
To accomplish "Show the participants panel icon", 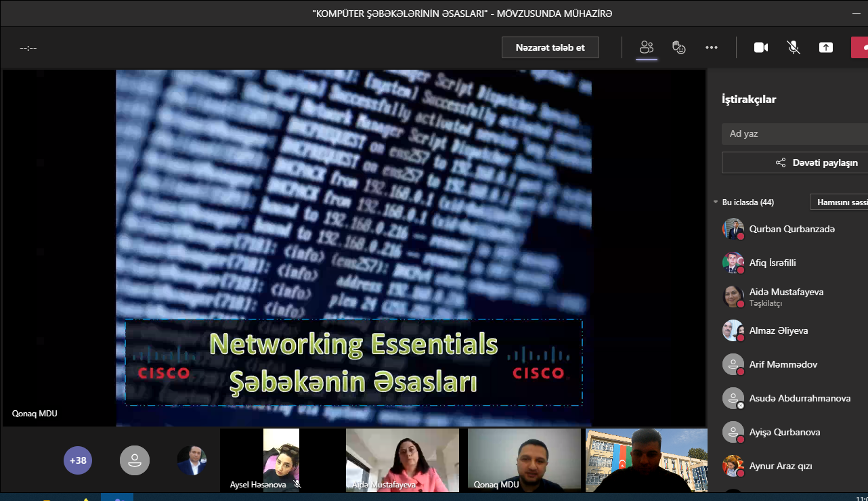I will (x=647, y=47).
